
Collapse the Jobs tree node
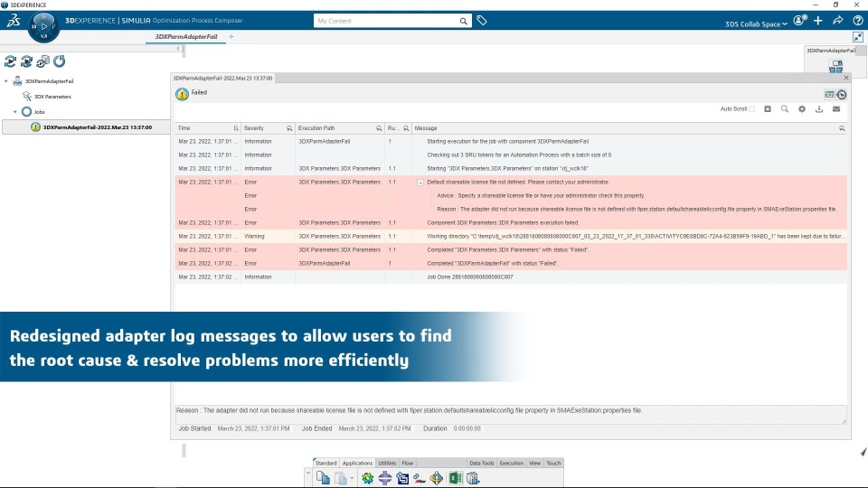(15, 112)
